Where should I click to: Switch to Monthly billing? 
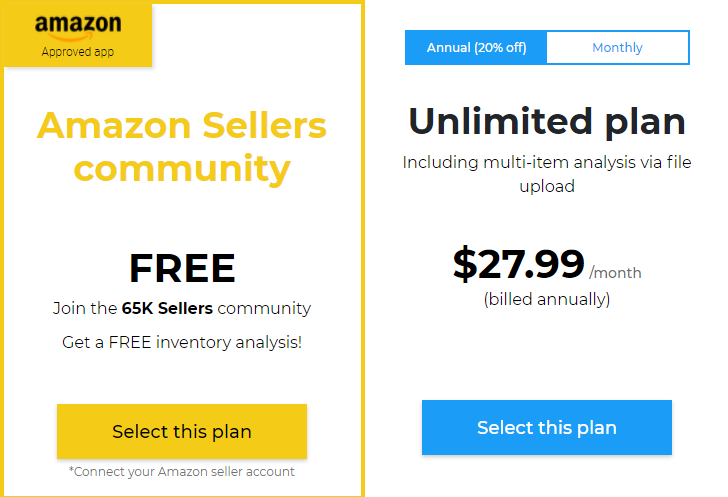pos(618,47)
